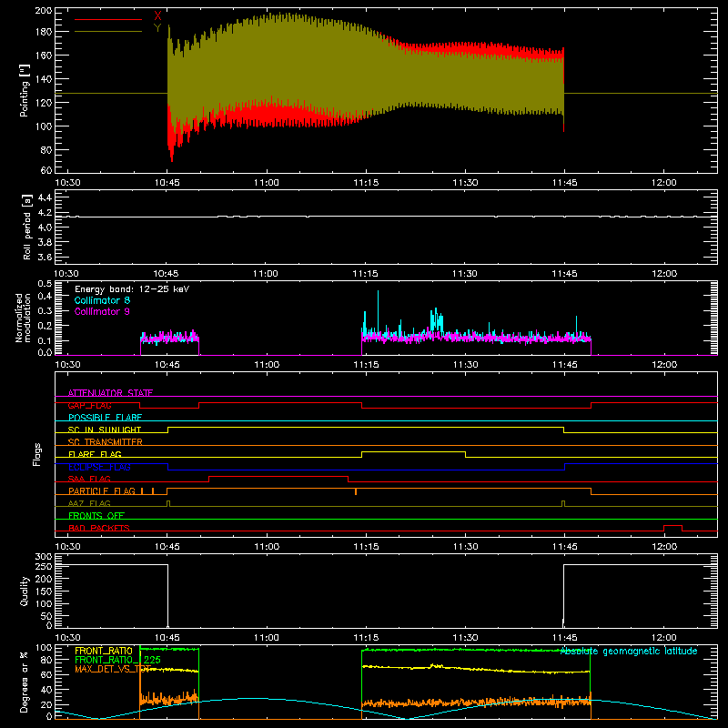This screenshot has width=728, height=728.
Task: Click the 300 tick on Quality y-axis
Action: (43, 556)
